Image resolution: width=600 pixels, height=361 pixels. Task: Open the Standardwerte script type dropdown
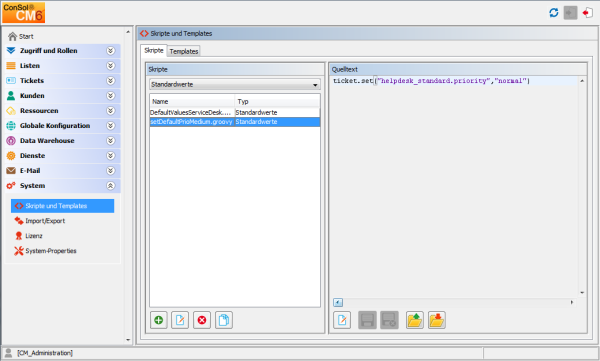point(235,85)
